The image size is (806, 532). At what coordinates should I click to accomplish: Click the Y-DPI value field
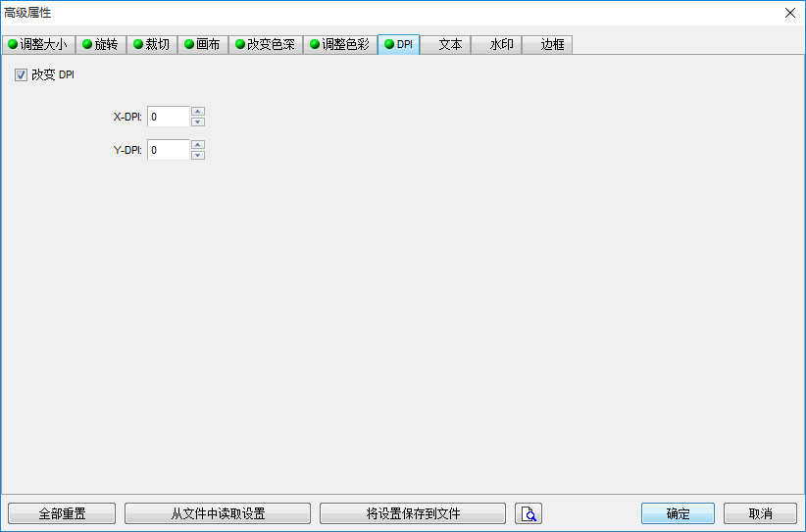pos(169,150)
